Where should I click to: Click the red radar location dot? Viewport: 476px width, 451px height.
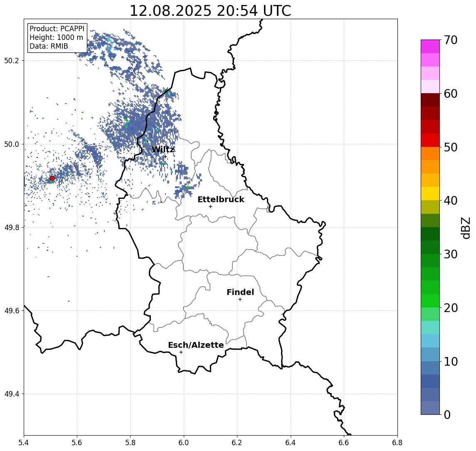pyautogui.click(x=52, y=178)
